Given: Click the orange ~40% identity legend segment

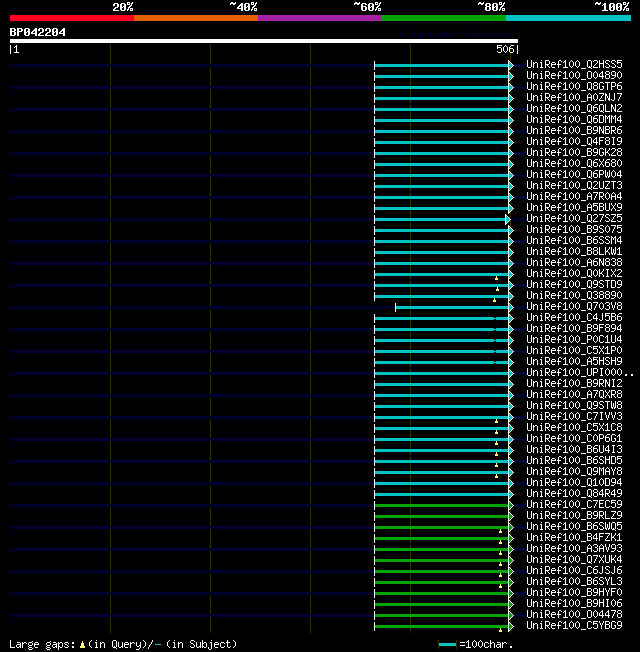Looking at the screenshot, I should 196,18.
